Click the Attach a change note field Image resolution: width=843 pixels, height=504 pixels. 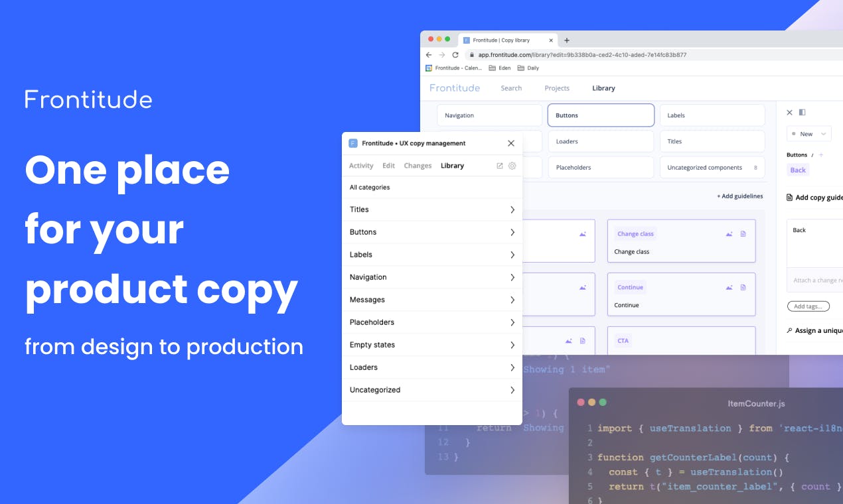[x=814, y=281]
